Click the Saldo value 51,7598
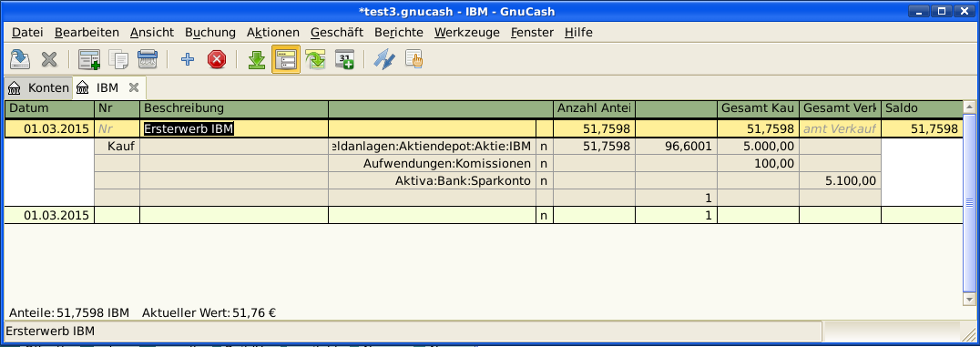The image size is (980, 347). 922,128
